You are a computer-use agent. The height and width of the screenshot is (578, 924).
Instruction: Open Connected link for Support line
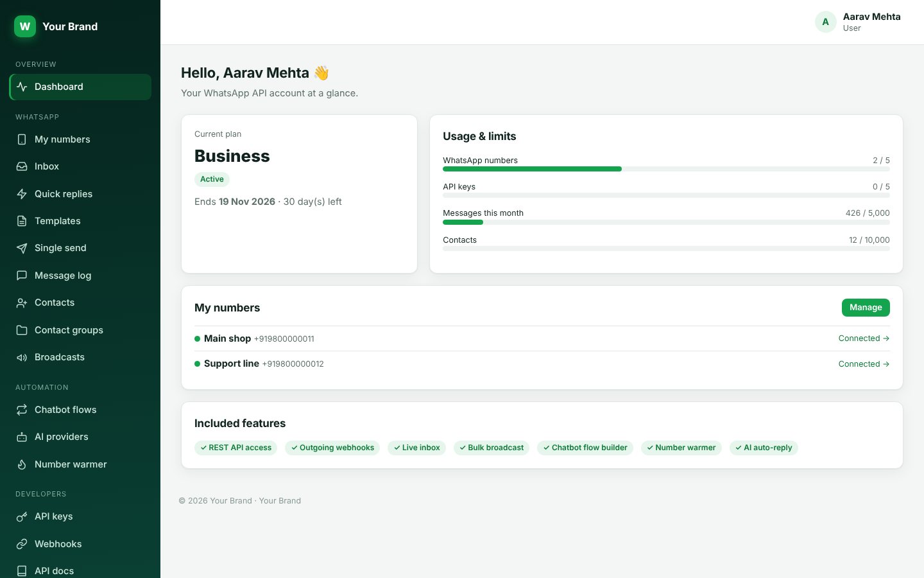click(864, 364)
